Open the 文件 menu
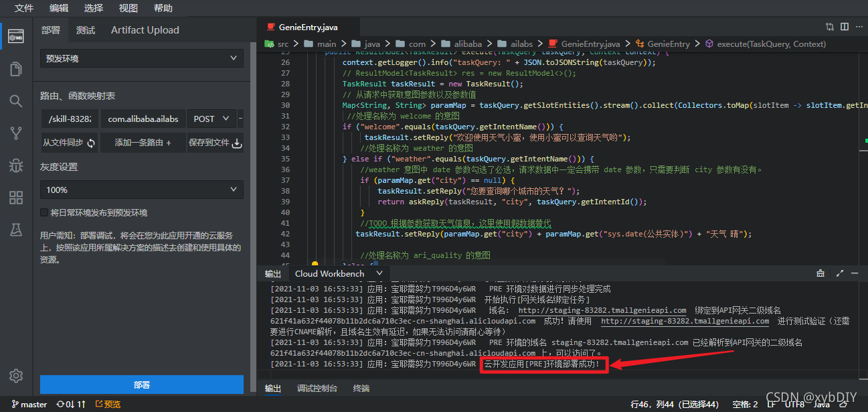This screenshot has width=868, height=412. (x=24, y=8)
